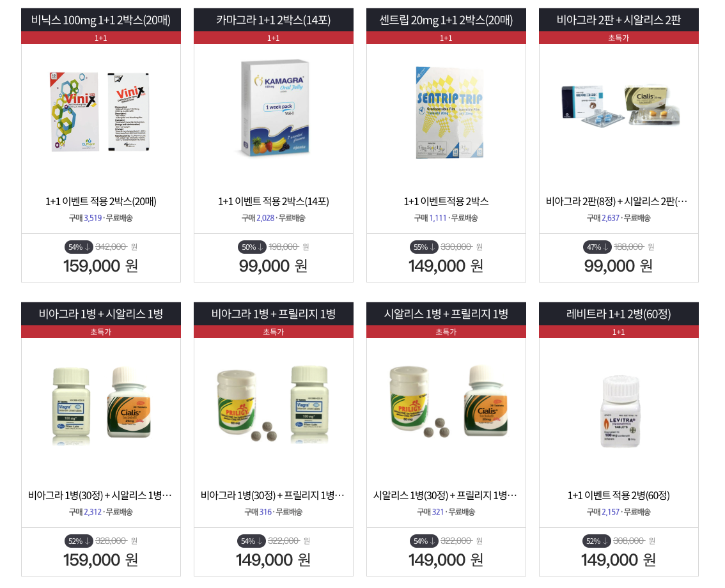Open the 비닉스 100mg 1+1 2박스 header

tap(101, 20)
